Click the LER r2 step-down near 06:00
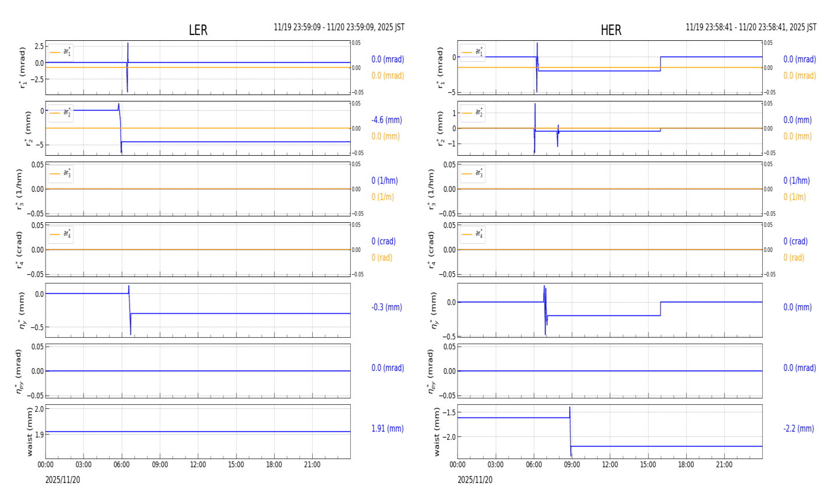Screen dimensions: 824x504 pyautogui.click(x=121, y=128)
